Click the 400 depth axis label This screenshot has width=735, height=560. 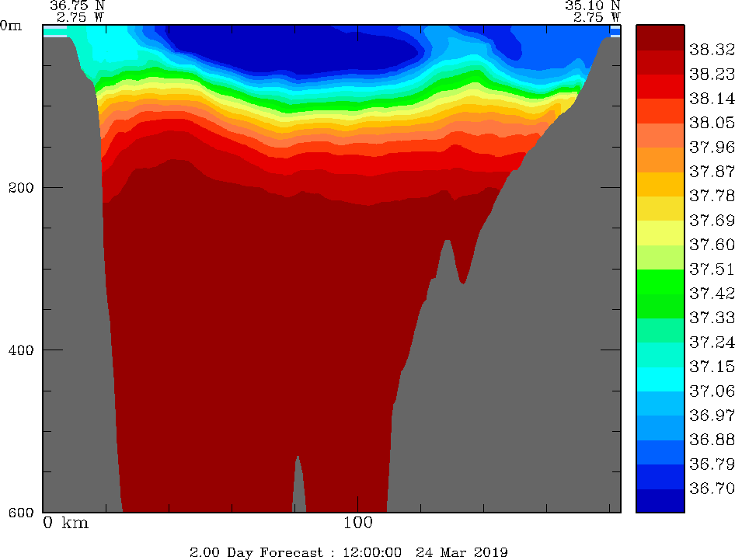tap(21, 350)
